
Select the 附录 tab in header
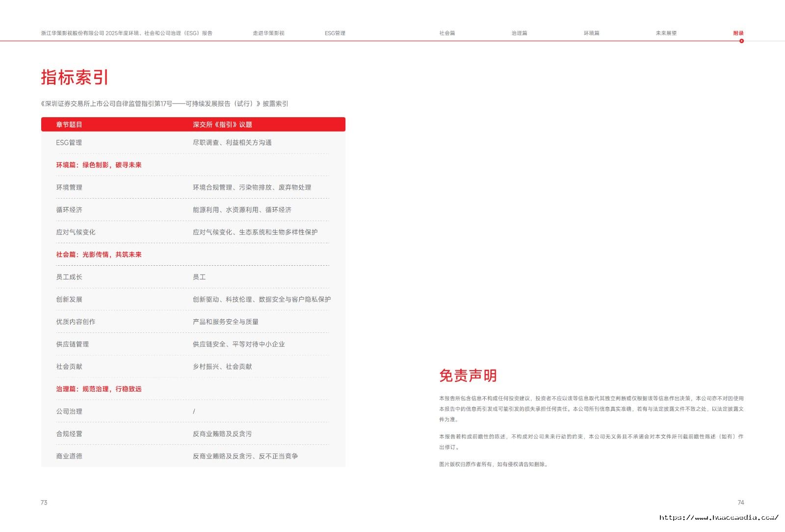coord(738,33)
